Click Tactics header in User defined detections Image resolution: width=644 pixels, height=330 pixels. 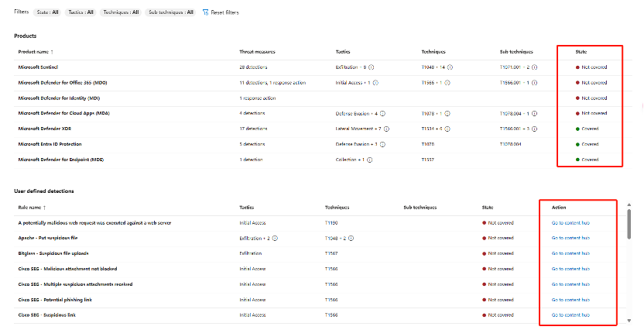(x=246, y=208)
